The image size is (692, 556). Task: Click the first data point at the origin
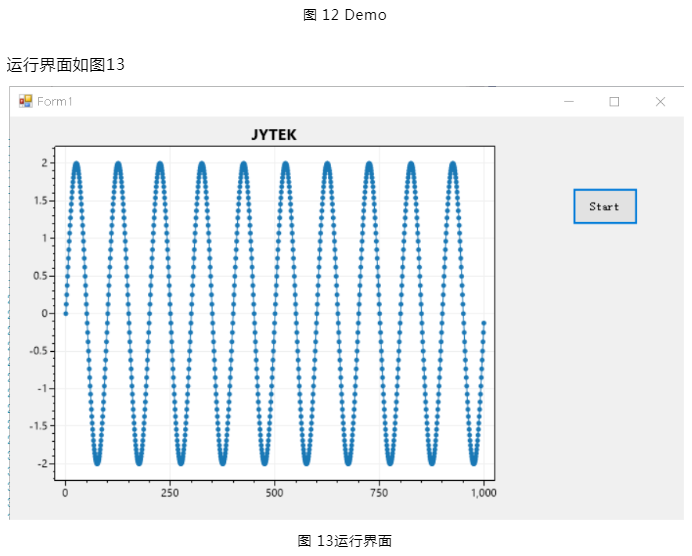pyautogui.click(x=66, y=313)
